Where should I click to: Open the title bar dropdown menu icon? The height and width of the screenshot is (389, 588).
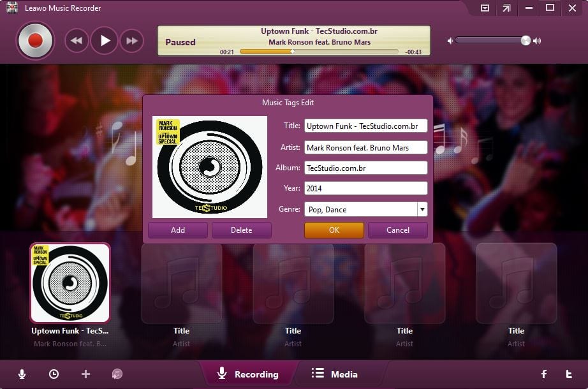pos(485,8)
